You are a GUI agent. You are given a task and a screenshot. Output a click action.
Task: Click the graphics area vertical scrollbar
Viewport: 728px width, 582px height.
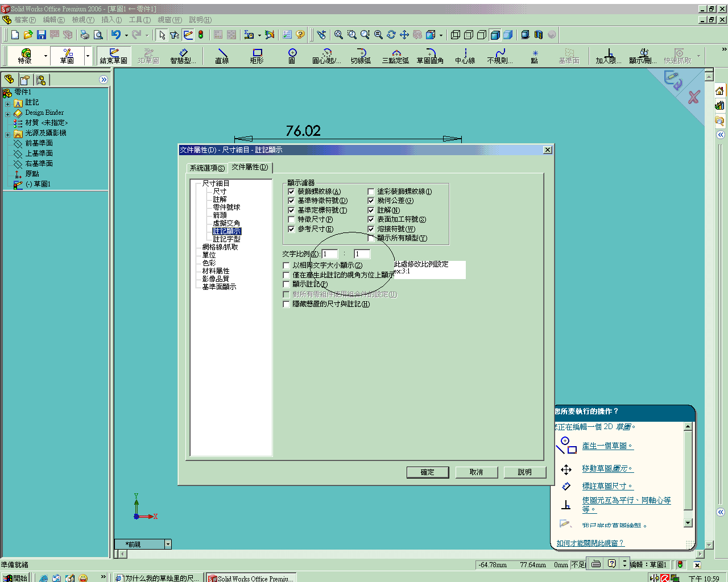(x=709, y=307)
